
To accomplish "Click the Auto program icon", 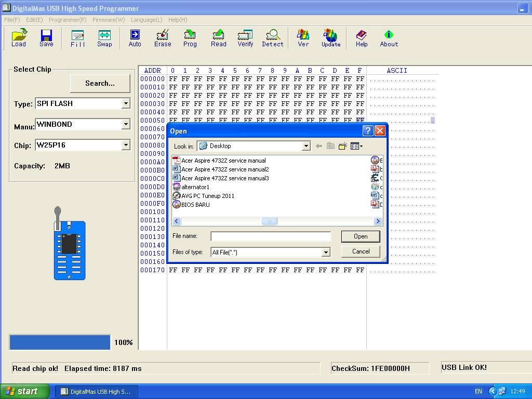I will click(135, 37).
